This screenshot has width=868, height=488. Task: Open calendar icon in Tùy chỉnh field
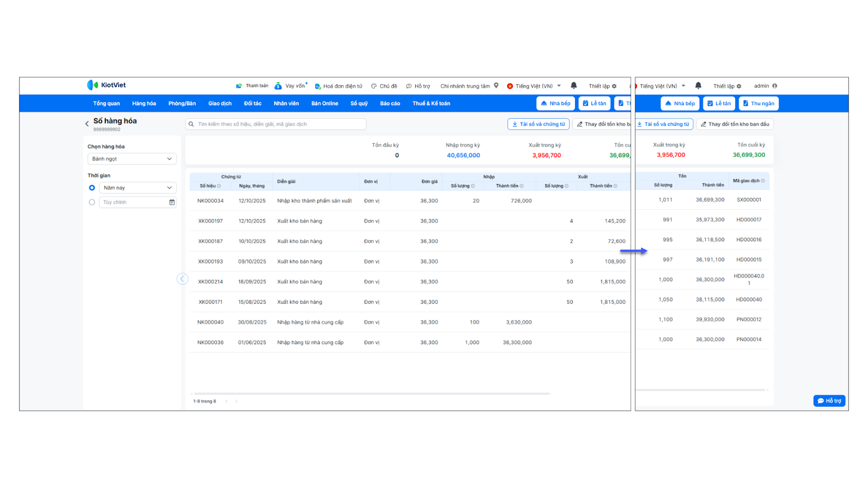click(x=172, y=202)
